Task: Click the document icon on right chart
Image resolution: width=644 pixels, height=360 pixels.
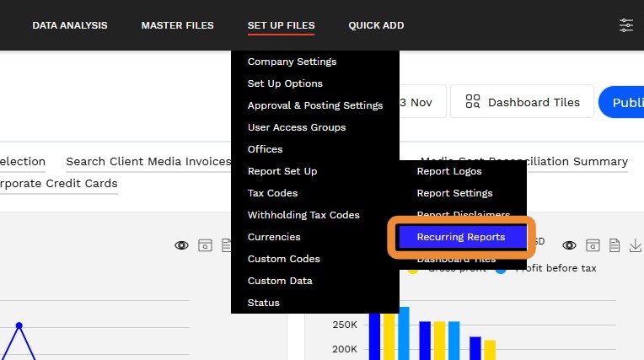Action: click(614, 245)
